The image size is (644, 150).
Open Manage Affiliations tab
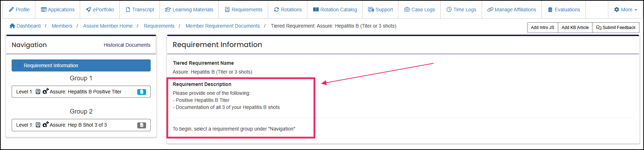(x=512, y=10)
